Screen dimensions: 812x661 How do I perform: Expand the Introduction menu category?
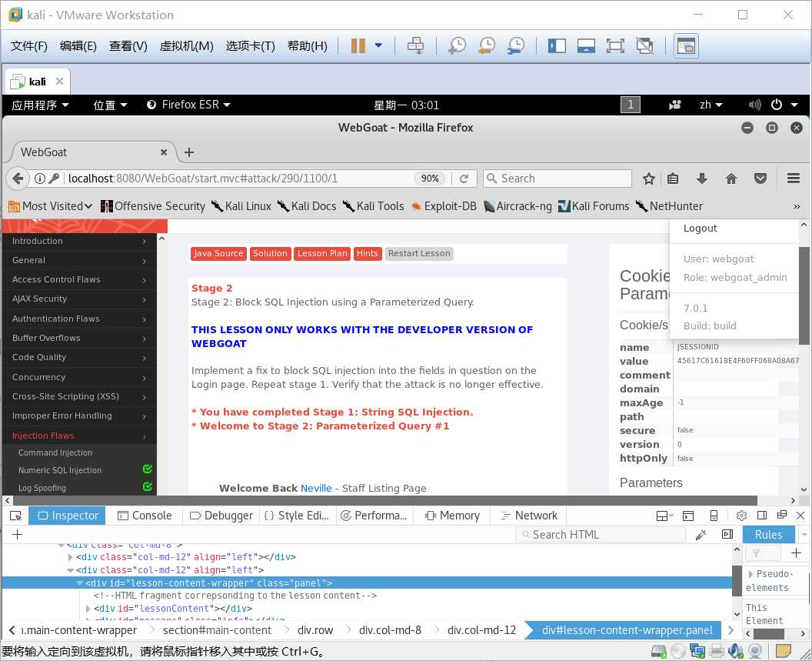click(79, 241)
